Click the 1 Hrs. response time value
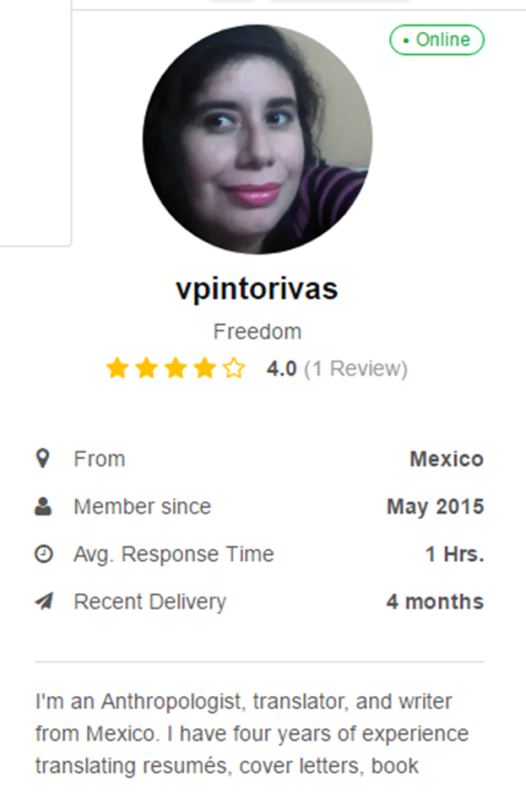 [455, 554]
